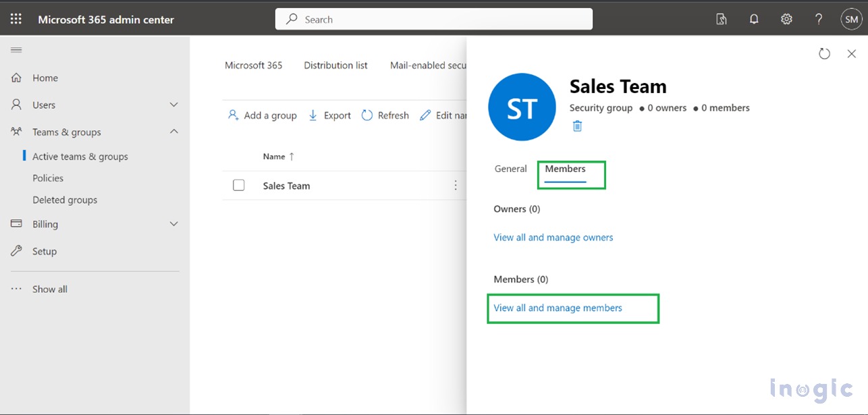
Task: Check the Sales Team row checkbox
Action: [238, 185]
